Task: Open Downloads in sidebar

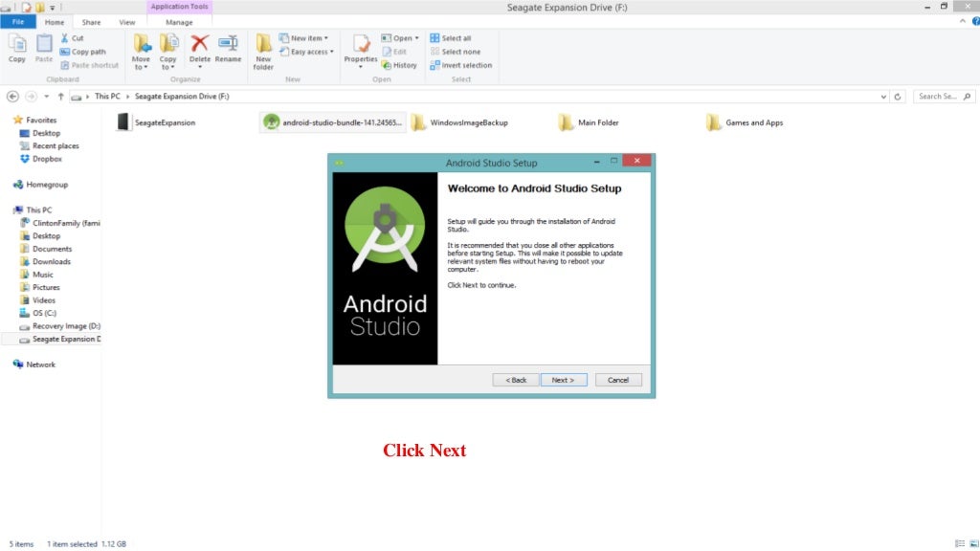Action: [x=46, y=262]
